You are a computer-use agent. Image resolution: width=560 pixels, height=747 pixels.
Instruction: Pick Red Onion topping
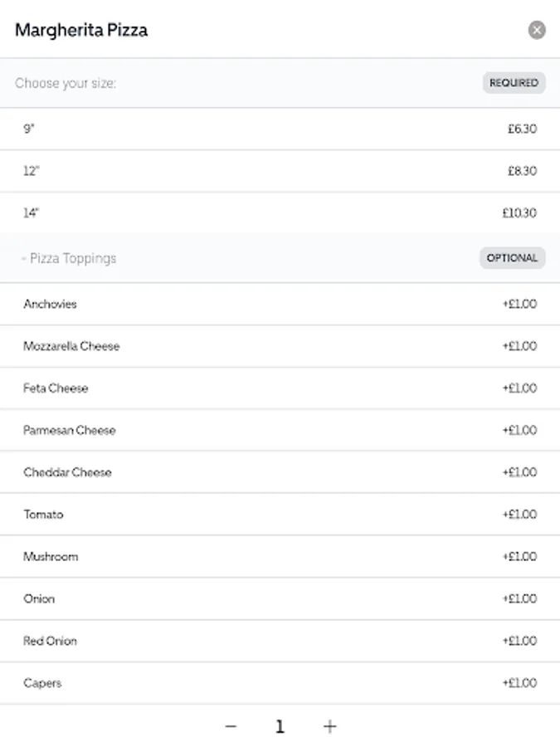point(280,641)
